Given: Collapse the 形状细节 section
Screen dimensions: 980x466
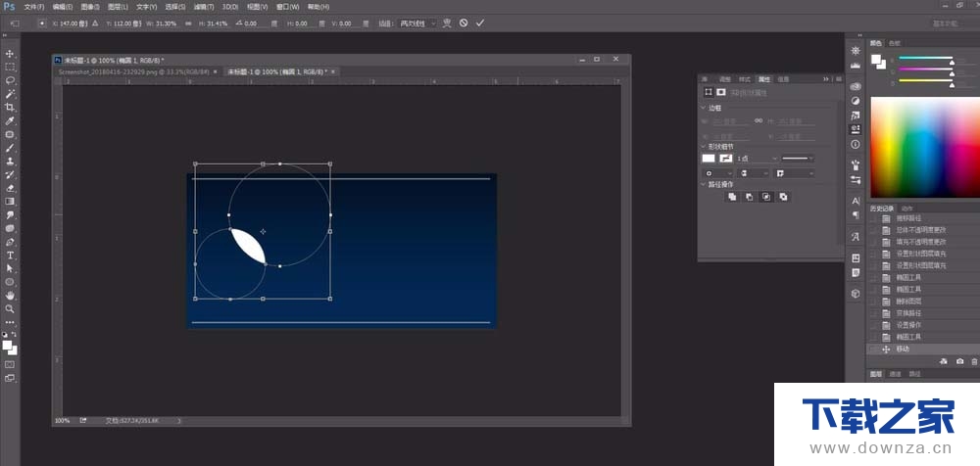Looking at the screenshot, I should pos(703,146).
